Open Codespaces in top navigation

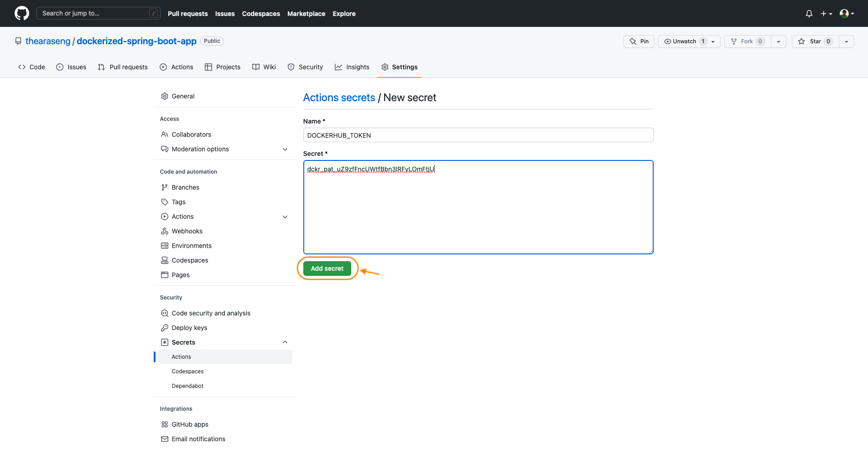tap(261, 14)
